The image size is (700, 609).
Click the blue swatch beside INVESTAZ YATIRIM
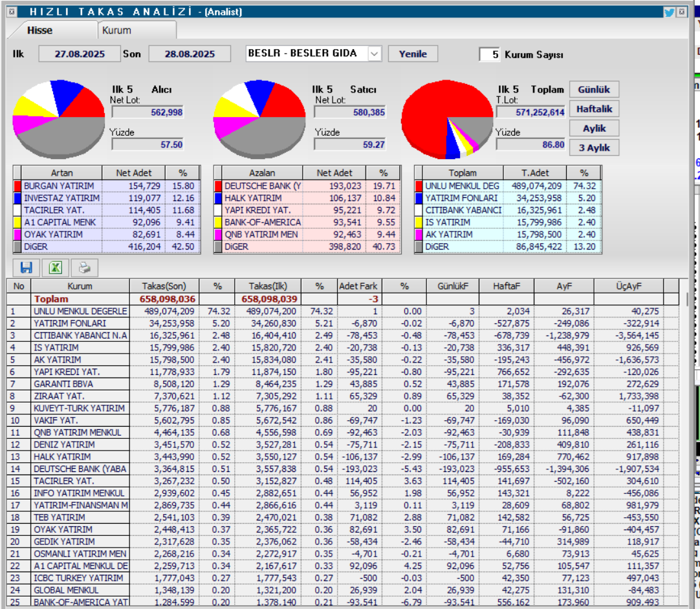17,198
